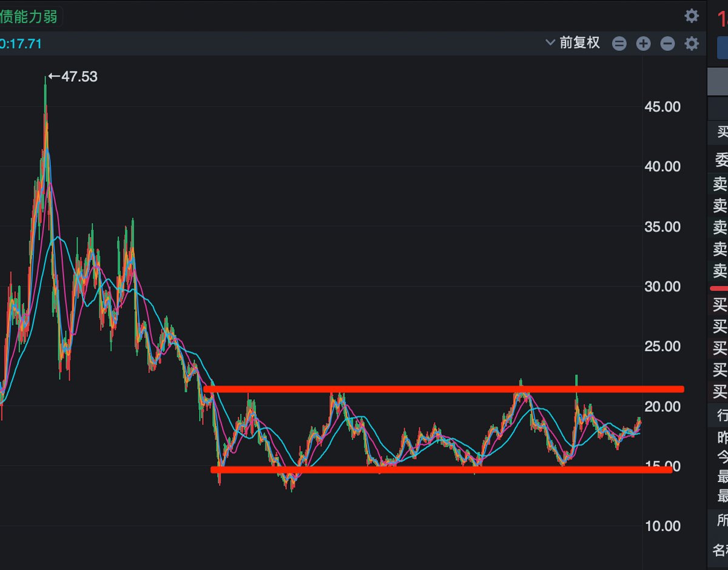This screenshot has height=570, width=728.
Task: Open settings with the topmost gear icon
Action: pos(692,16)
